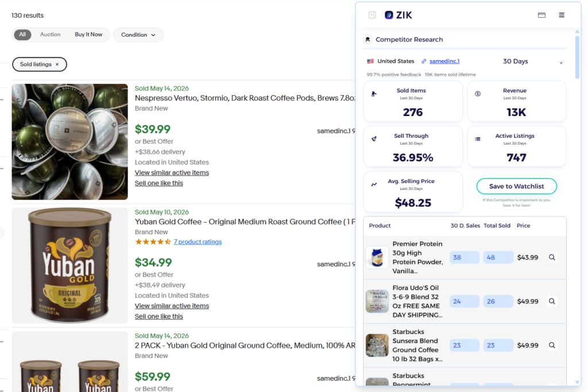Viewport: 588px width, 392px height.
Task: Click the $59.99 price of 2 PACK Yuban
Action: coord(153,377)
